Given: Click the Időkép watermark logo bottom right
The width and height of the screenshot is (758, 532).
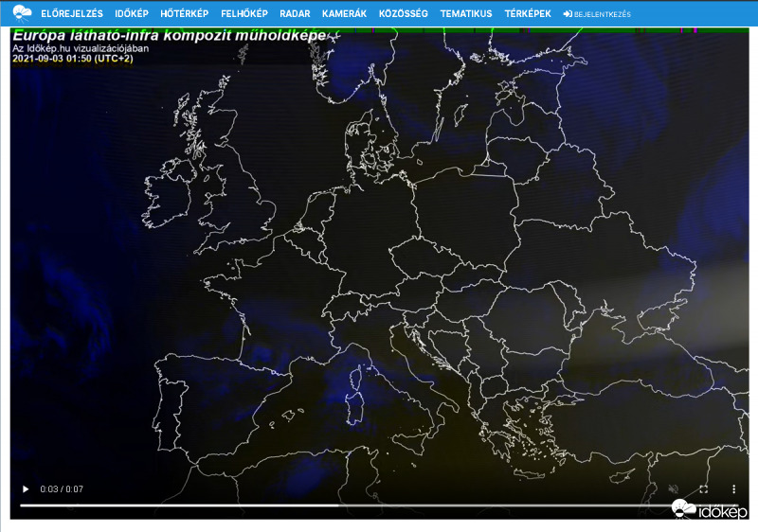Looking at the screenshot, I should 710,510.
